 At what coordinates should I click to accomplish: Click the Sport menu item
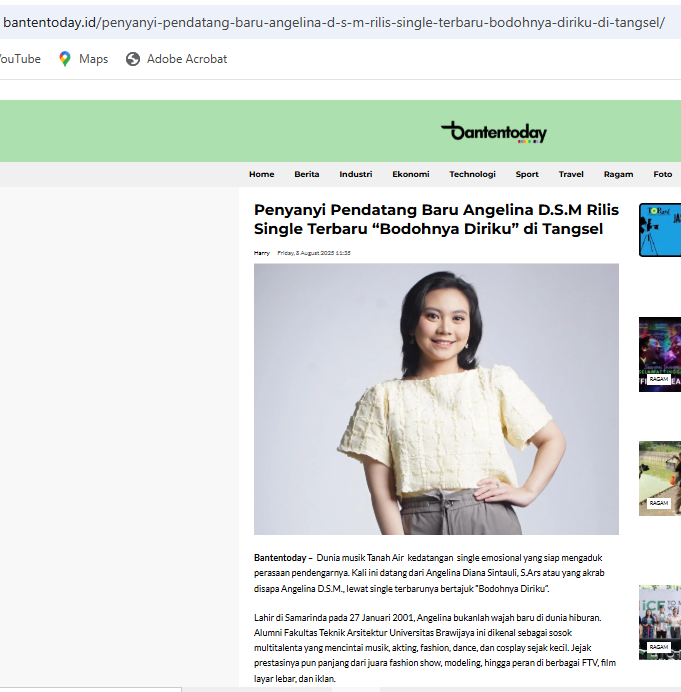tap(527, 174)
